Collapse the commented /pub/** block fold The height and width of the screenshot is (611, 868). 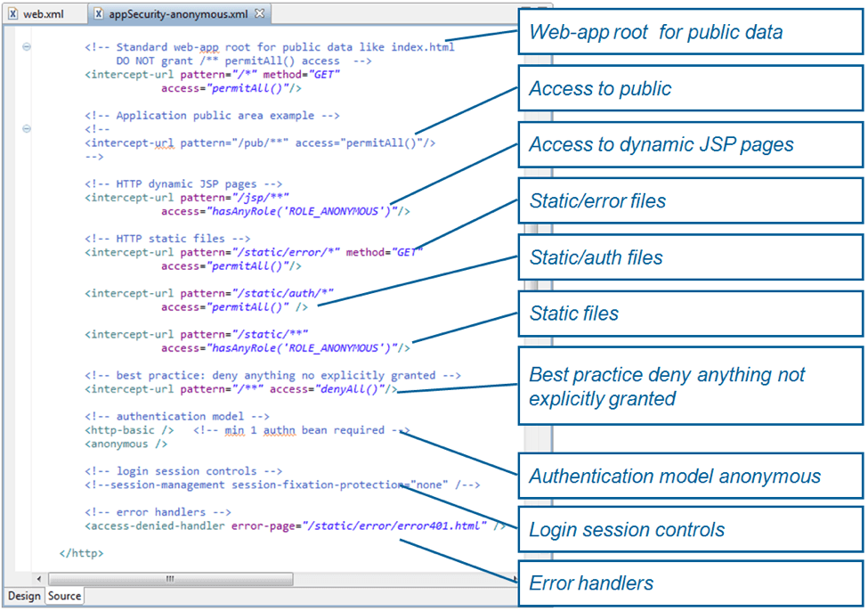[x=27, y=129]
